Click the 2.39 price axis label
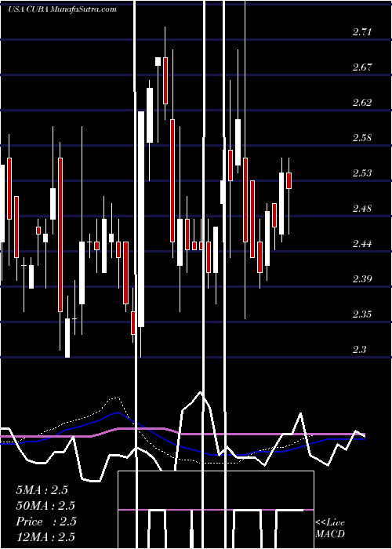 (362, 279)
